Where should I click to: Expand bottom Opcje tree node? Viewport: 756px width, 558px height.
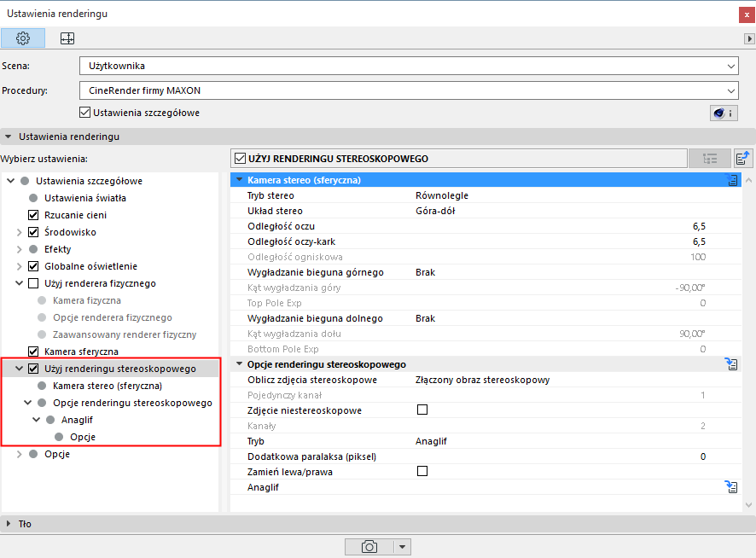click(20, 454)
